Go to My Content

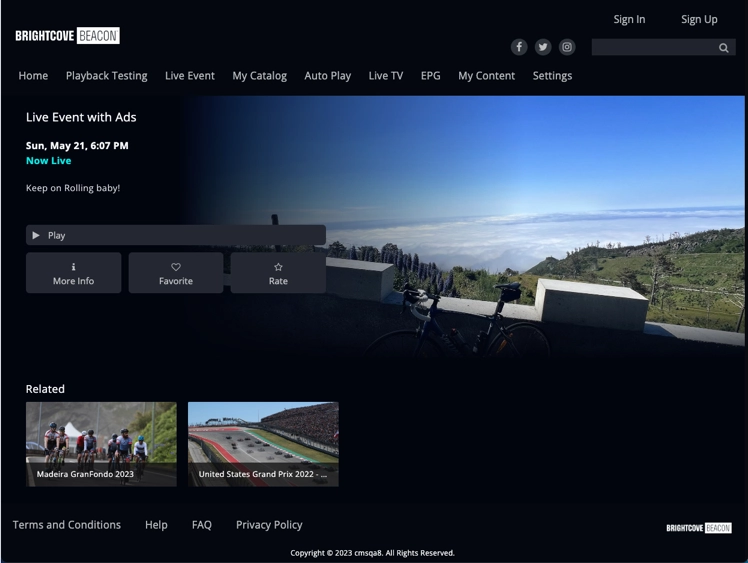[x=487, y=76]
